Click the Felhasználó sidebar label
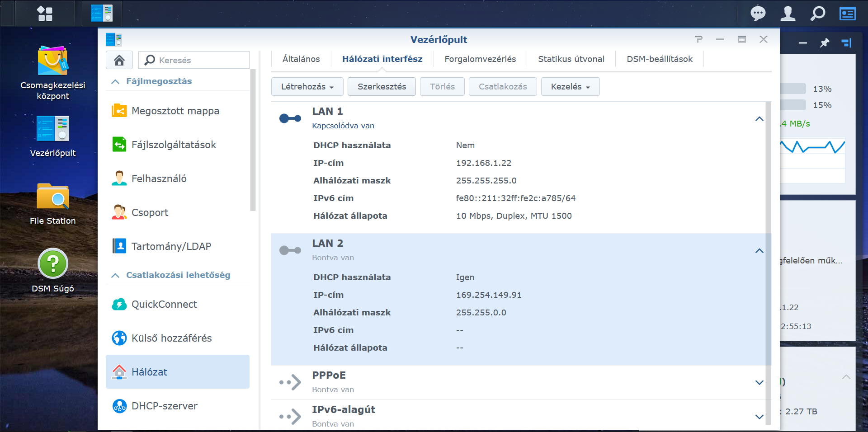 point(159,178)
